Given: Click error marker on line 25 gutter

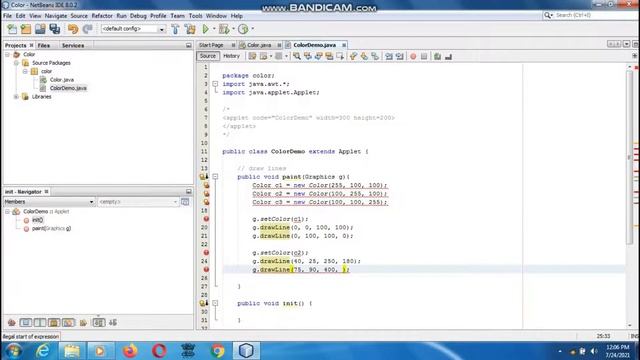Looking at the screenshot, I should pos(206,269).
